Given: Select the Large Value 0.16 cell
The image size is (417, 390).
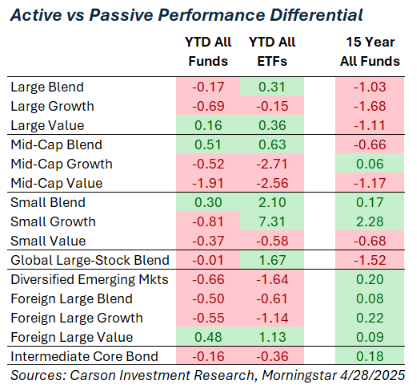Looking at the screenshot, I should (x=208, y=125).
